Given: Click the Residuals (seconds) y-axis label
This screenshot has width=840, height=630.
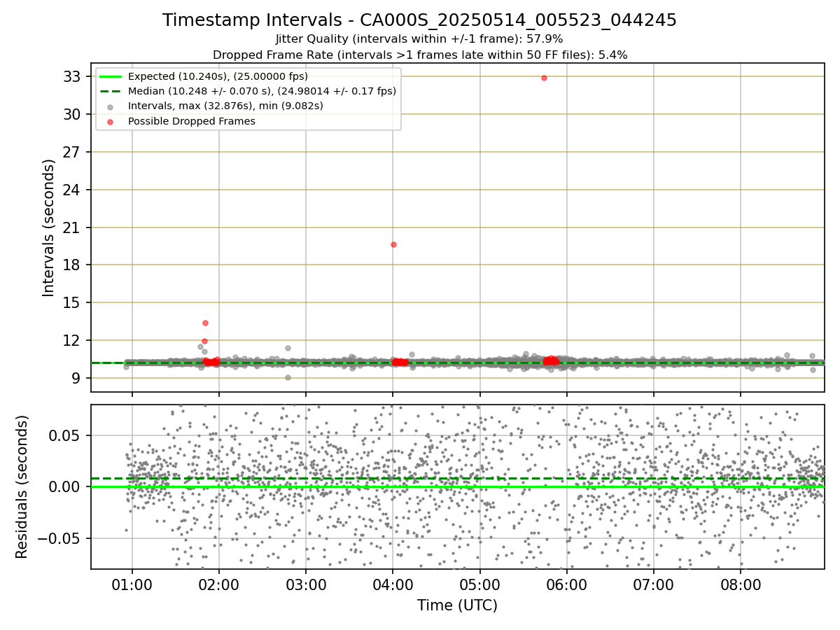Looking at the screenshot, I should 22,486.
